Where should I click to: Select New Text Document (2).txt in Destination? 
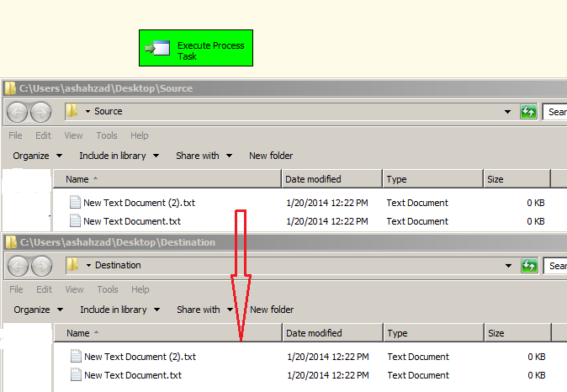tap(140, 357)
